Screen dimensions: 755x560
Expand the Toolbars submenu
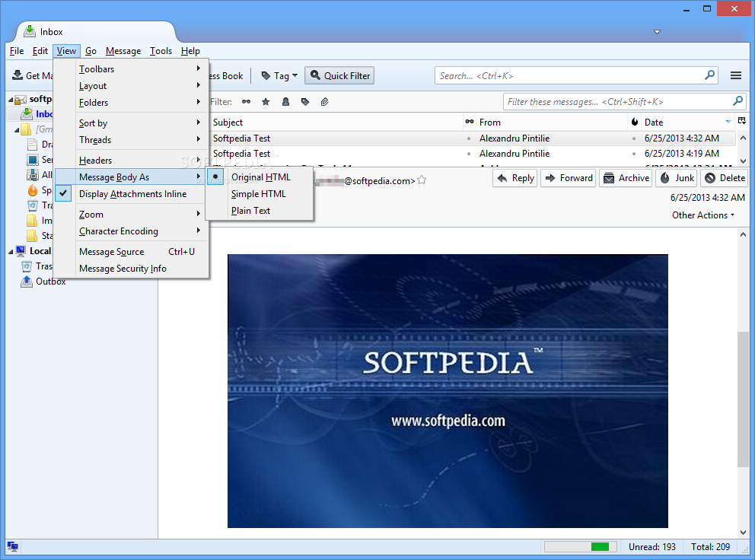132,68
